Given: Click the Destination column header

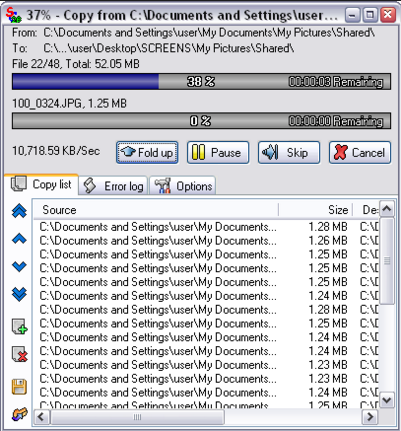Looking at the screenshot, I should [367, 210].
